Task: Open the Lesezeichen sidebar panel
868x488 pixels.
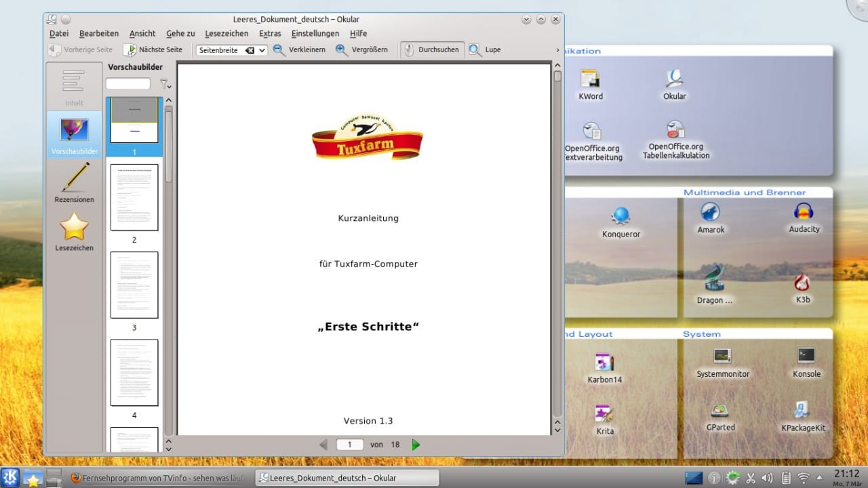Action: pyautogui.click(x=74, y=231)
